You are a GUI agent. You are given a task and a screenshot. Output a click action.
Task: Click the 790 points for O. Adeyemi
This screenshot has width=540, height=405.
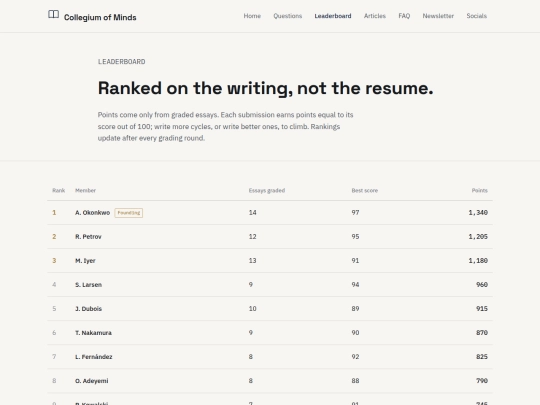pos(482,381)
